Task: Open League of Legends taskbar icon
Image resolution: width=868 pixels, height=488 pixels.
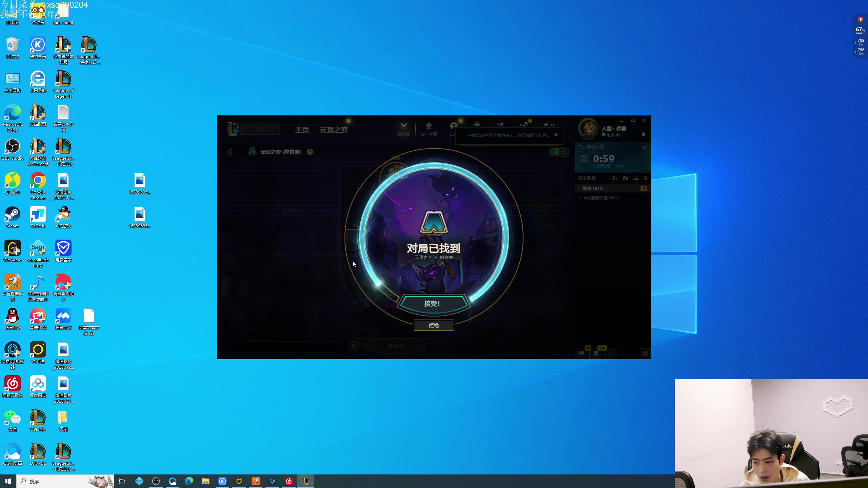Action: [x=305, y=481]
